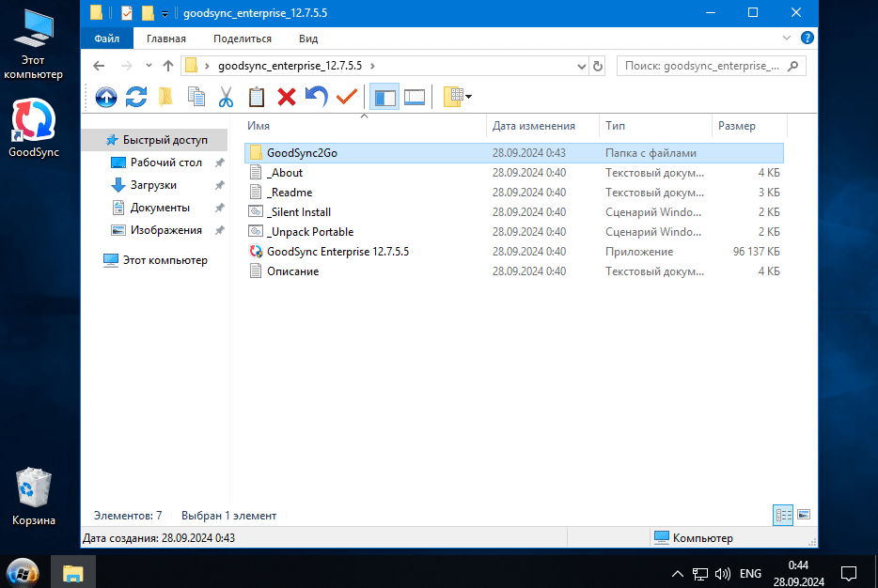Screen dimensions: 878x588
Task: Expand the address bar history dropdown
Action: 581,67
